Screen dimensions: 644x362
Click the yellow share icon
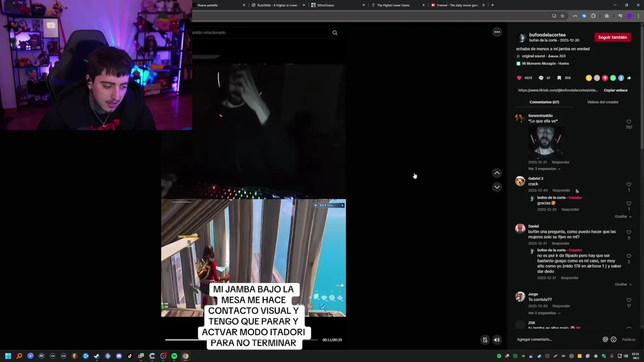coord(589,78)
